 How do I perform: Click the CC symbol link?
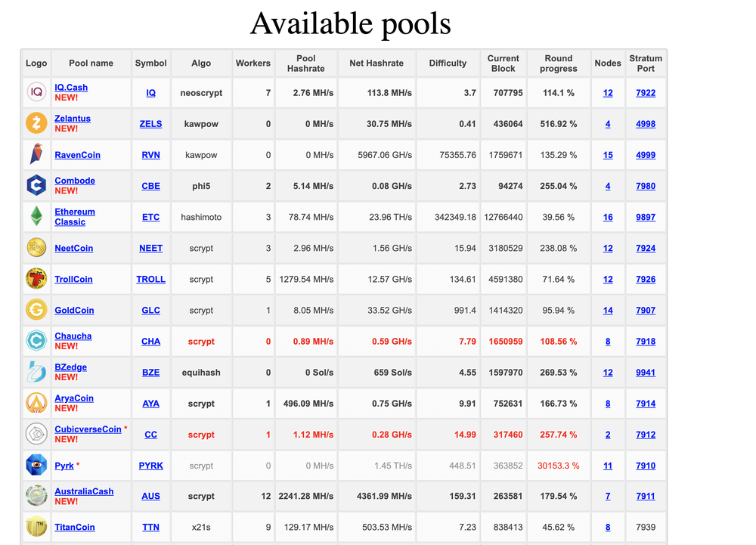click(151, 435)
